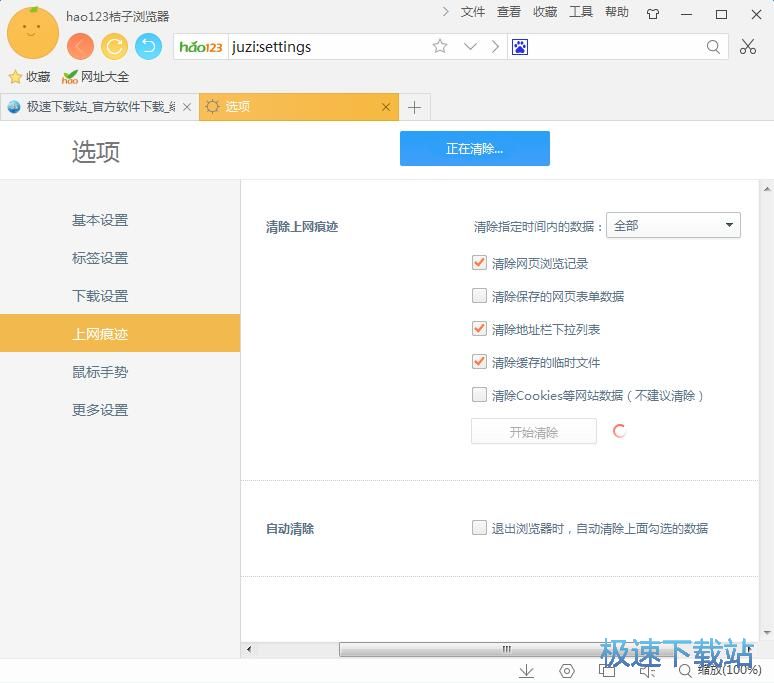The width and height of the screenshot is (774, 683).
Task: Enable 清除Cookies等网站数据 checkbox
Action: 479,395
